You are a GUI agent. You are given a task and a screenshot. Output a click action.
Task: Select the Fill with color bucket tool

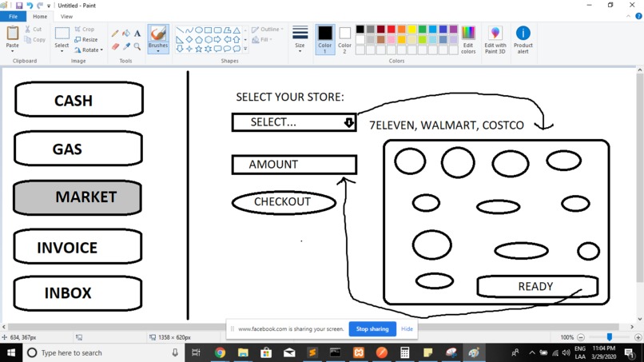point(126,34)
